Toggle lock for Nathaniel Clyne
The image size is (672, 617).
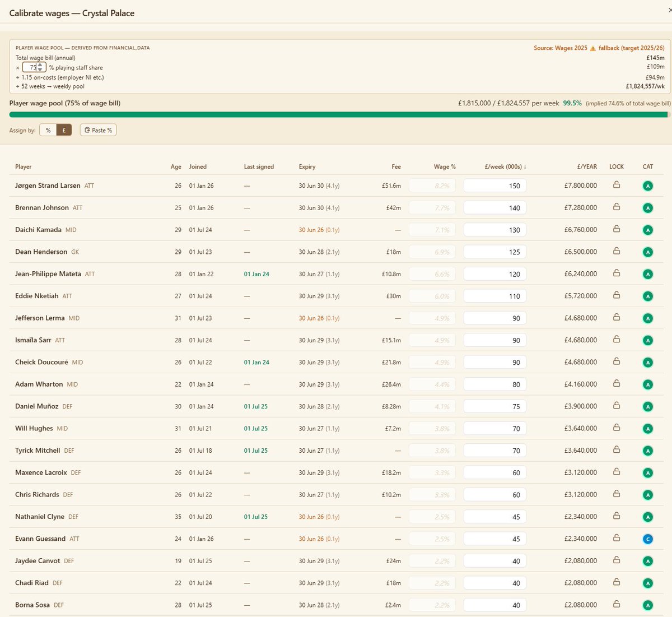pos(617,516)
